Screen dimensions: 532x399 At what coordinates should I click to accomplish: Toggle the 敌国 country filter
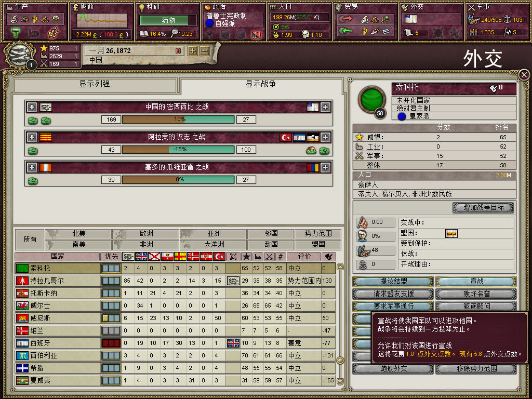tap(271, 244)
